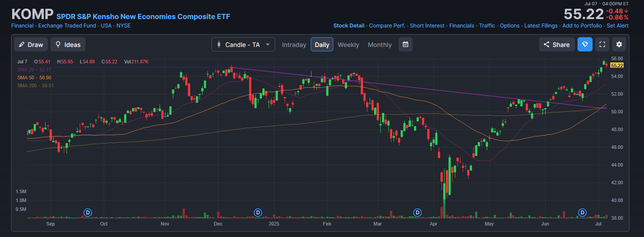
Task: Select the Daily timeframe
Action: (x=322, y=45)
